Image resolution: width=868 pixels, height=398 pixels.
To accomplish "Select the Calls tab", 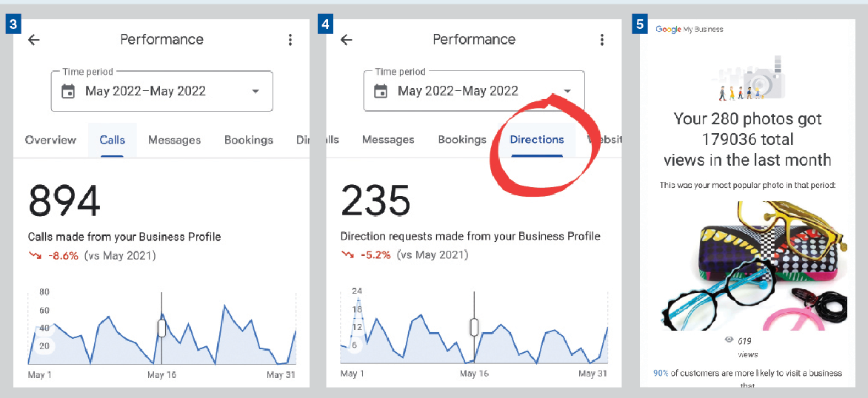I will 113,140.
